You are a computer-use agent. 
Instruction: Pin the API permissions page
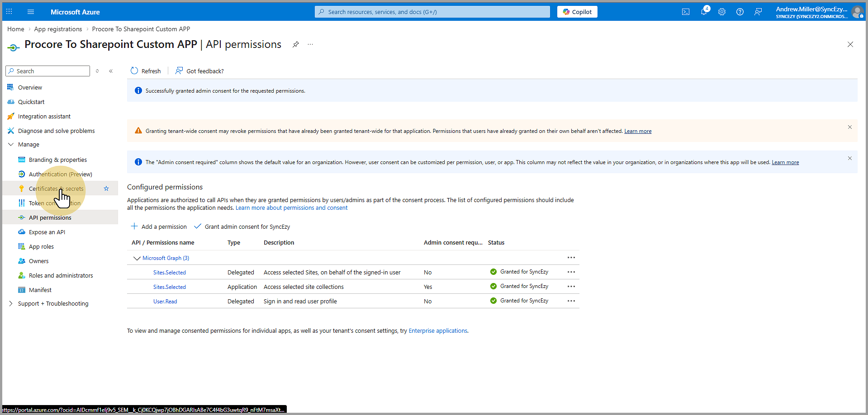point(296,44)
